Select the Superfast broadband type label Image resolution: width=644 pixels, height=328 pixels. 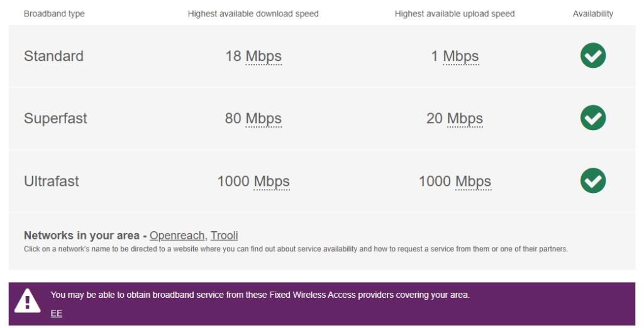click(55, 118)
